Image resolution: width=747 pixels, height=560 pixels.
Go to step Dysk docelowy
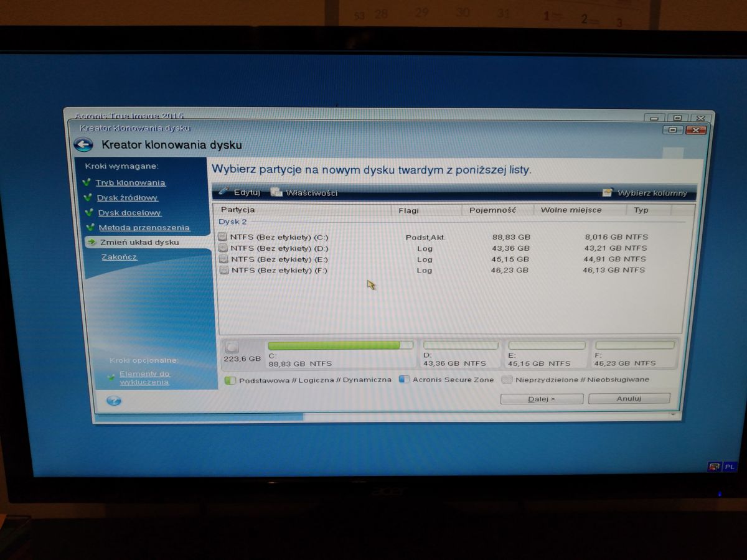129,213
